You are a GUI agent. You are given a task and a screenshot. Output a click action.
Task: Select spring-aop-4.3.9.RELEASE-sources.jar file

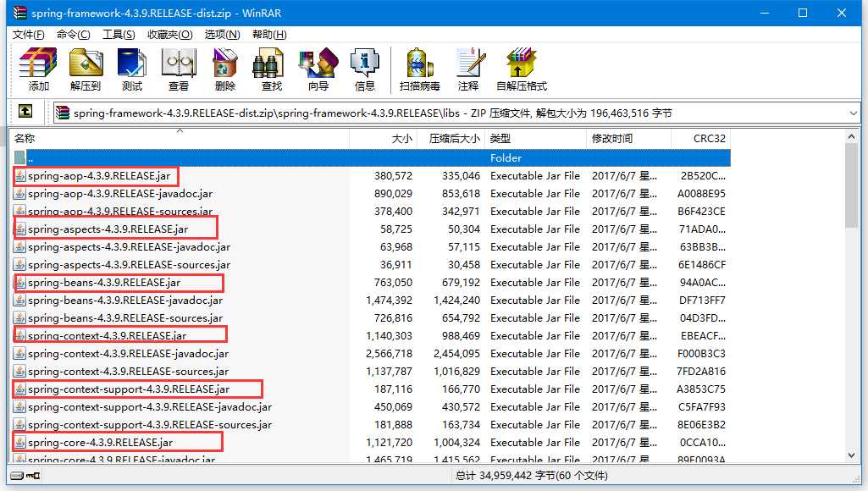120,212
